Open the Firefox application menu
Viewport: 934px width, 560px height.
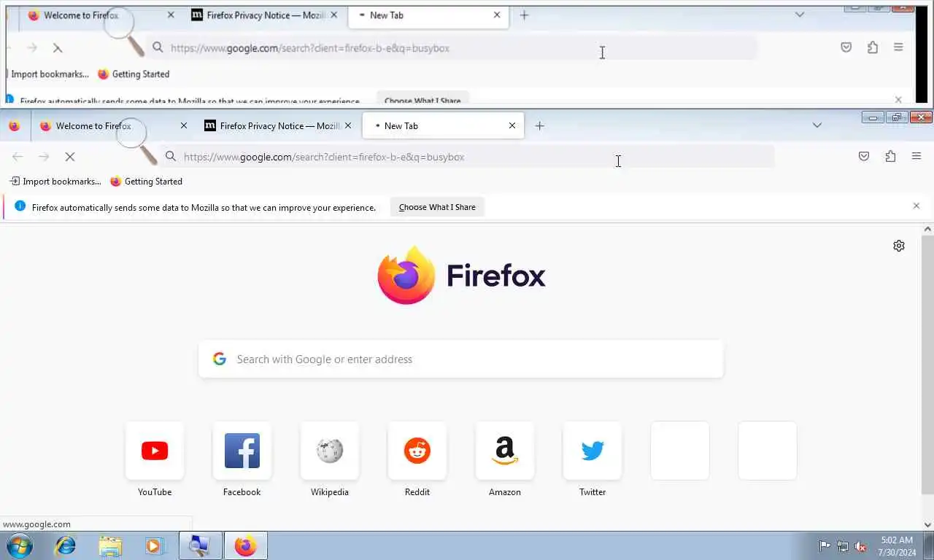916,156
